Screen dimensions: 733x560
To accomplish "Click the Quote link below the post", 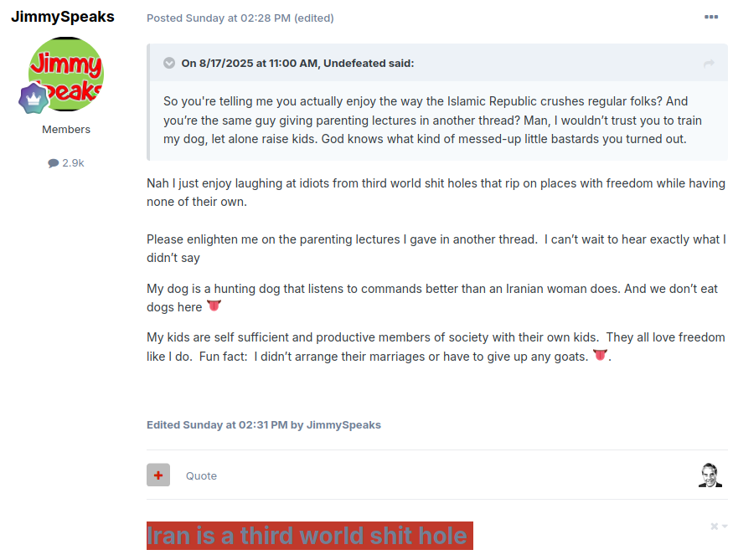I will click(x=202, y=476).
